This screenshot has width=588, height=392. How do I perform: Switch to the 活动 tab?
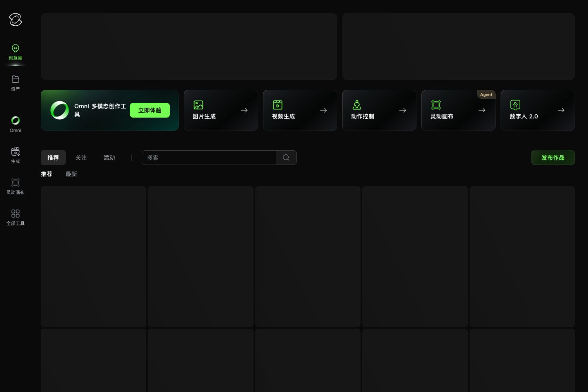tap(109, 158)
